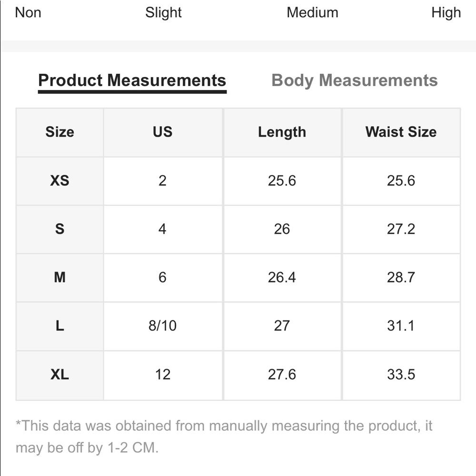Click the 8/10 US size cell
Image resolution: width=476 pixels, height=476 pixels.
click(162, 326)
